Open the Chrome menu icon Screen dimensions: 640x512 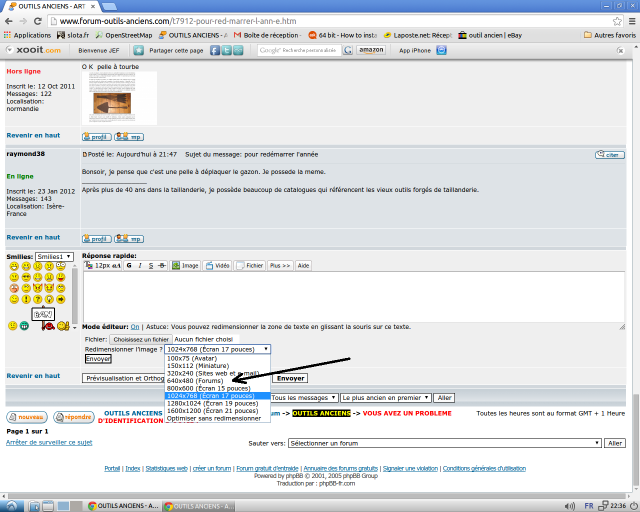click(632, 21)
